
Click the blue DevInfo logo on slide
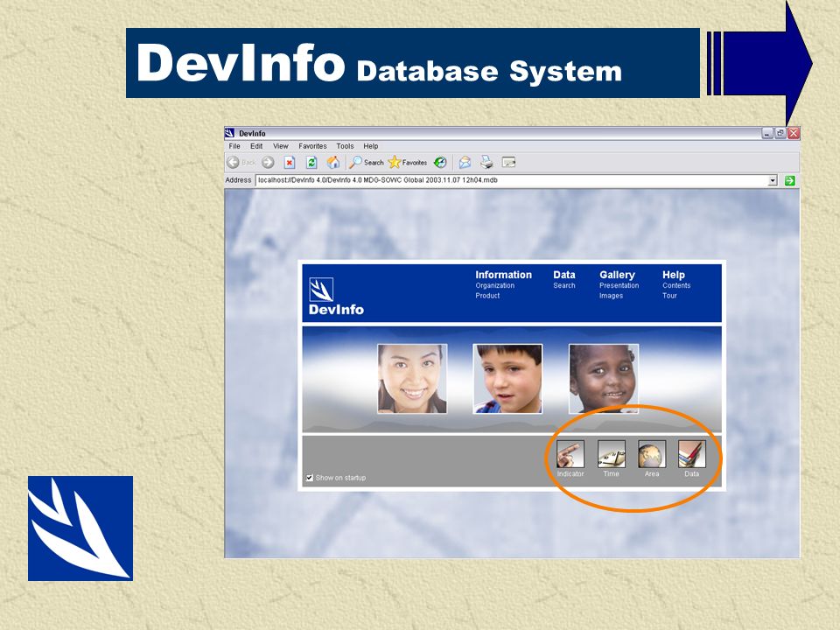point(80,528)
